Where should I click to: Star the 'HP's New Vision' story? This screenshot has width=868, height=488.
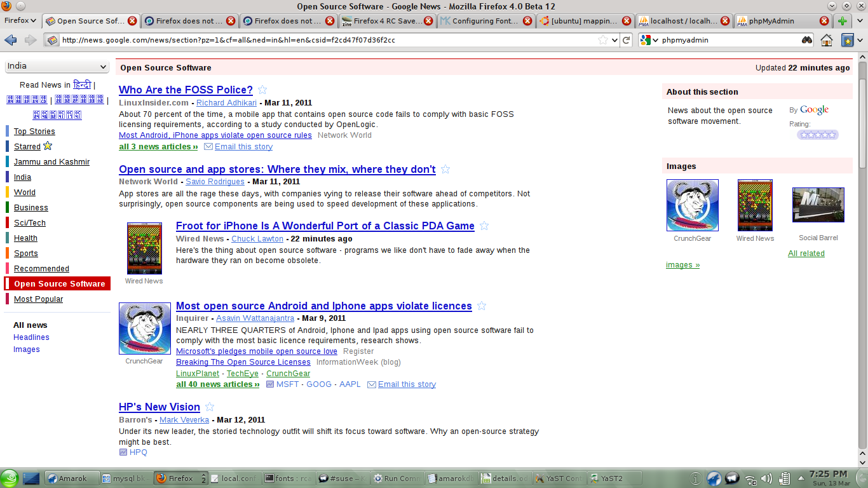coord(210,407)
